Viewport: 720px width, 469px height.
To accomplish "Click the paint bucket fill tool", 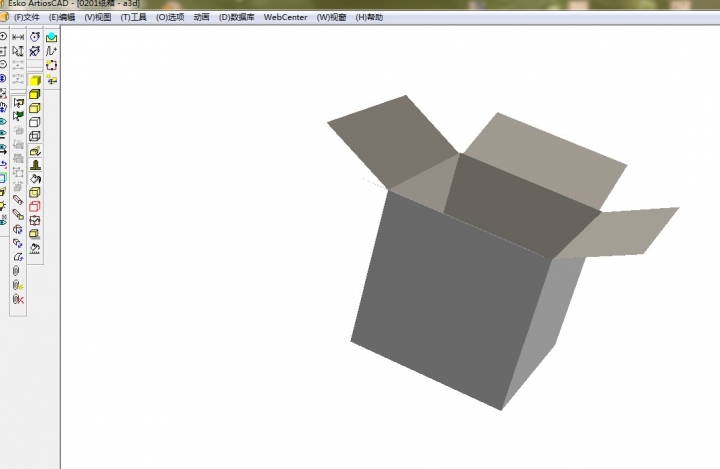I will pyautogui.click(x=35, y=178).
